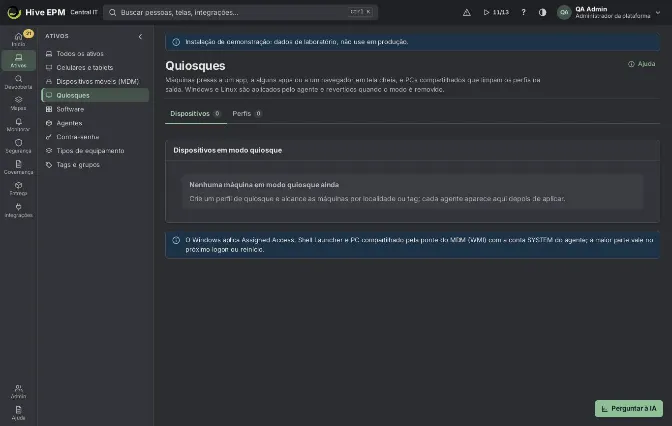Click info icon in Windows Assigned Access note
This screenshot has height=426, width=672.
pyautogui.click(x=176, y=240)
